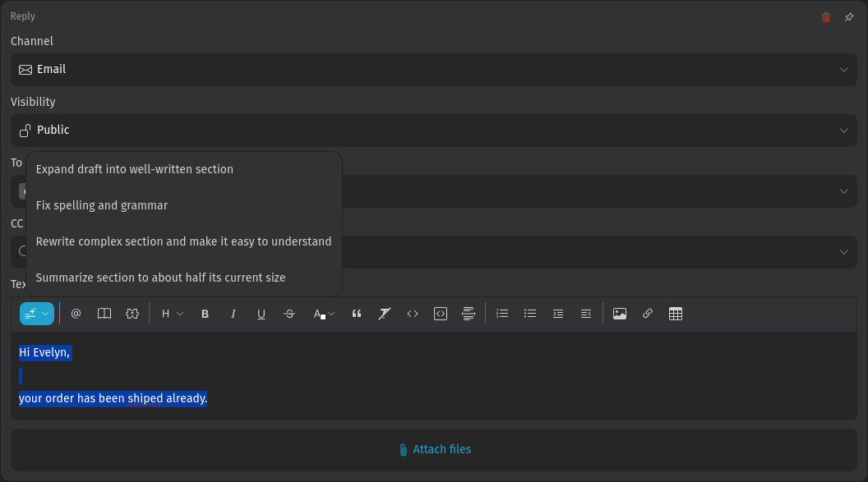
Task: Choose Rewrite complex section and make it easy
Action: (x=184, y=241)
